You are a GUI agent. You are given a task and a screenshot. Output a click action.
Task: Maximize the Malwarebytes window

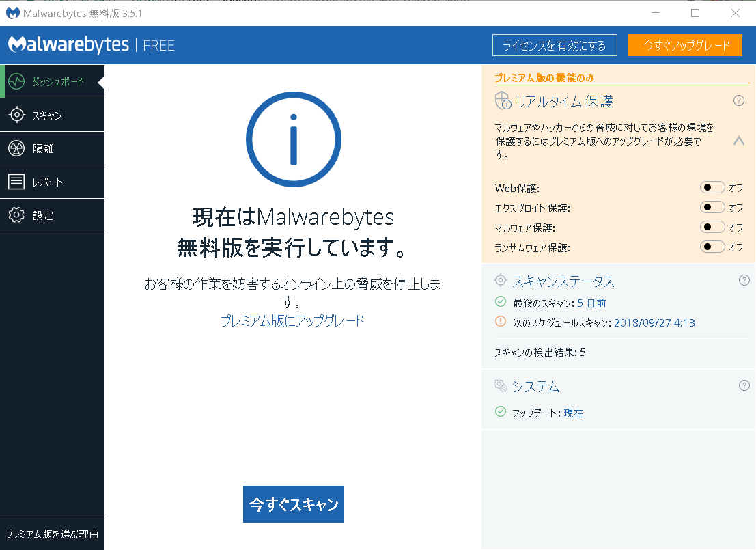[x=695, y=13]
